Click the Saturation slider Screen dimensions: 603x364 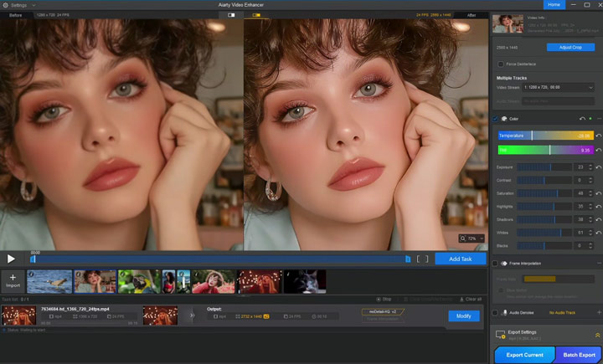pyautogui.click(x=544, y=193)
